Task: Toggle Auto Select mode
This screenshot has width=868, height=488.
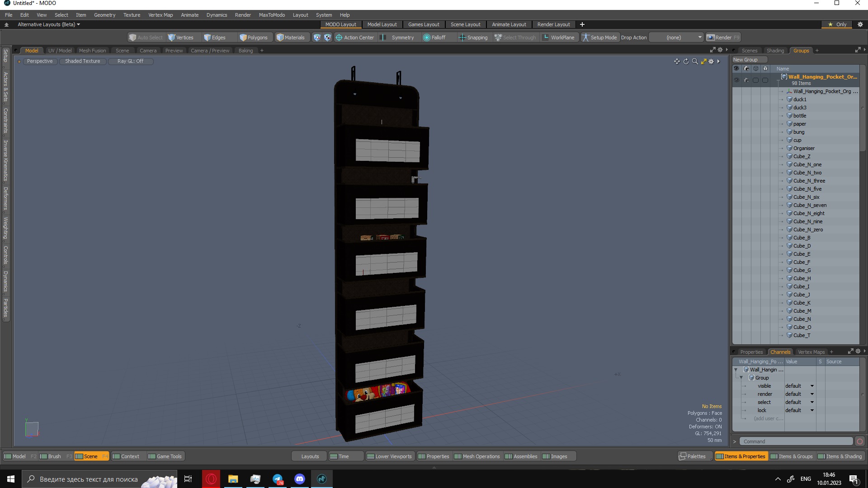Action: pos(146,38)
